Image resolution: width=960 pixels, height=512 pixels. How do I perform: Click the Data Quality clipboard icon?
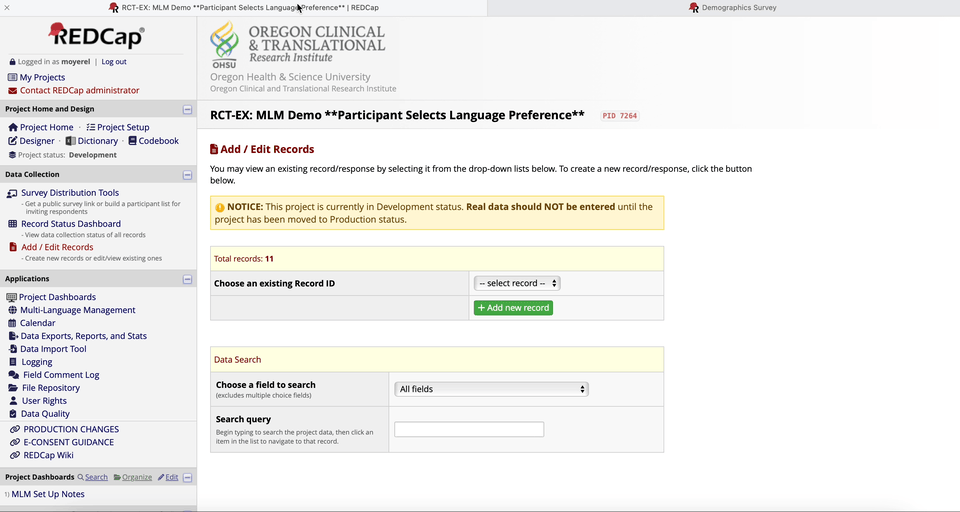(x=13, y=414)
